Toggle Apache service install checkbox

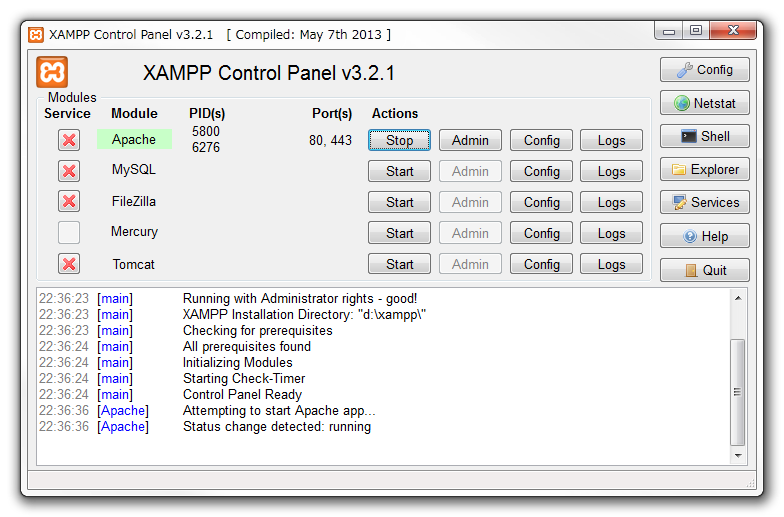[69, 140]
